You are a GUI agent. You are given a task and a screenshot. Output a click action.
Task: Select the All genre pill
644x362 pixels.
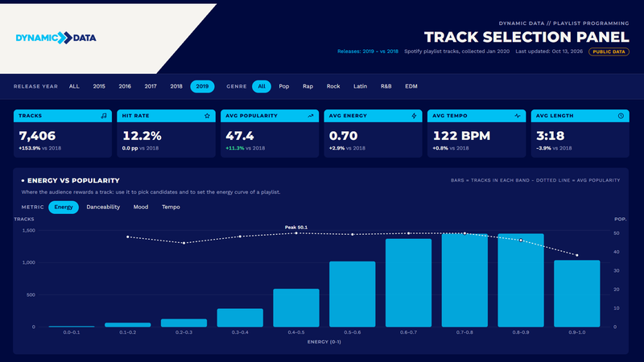(262, 86)
